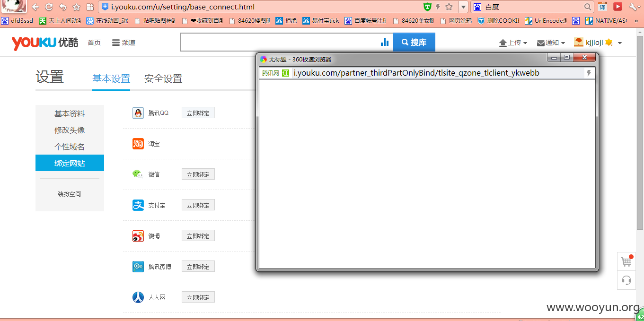Click the 搜库 search button
644x321 pixels.
click(414, 42)
